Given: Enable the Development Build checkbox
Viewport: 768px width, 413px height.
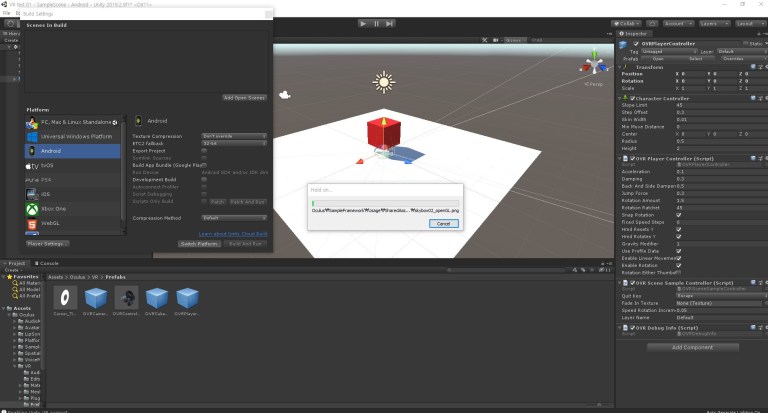Looking at the screenshot, I should click(204, 179).
